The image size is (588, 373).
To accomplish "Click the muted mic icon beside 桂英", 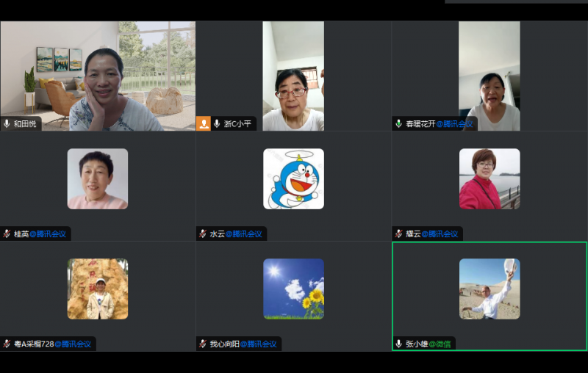I will point(7,234).
